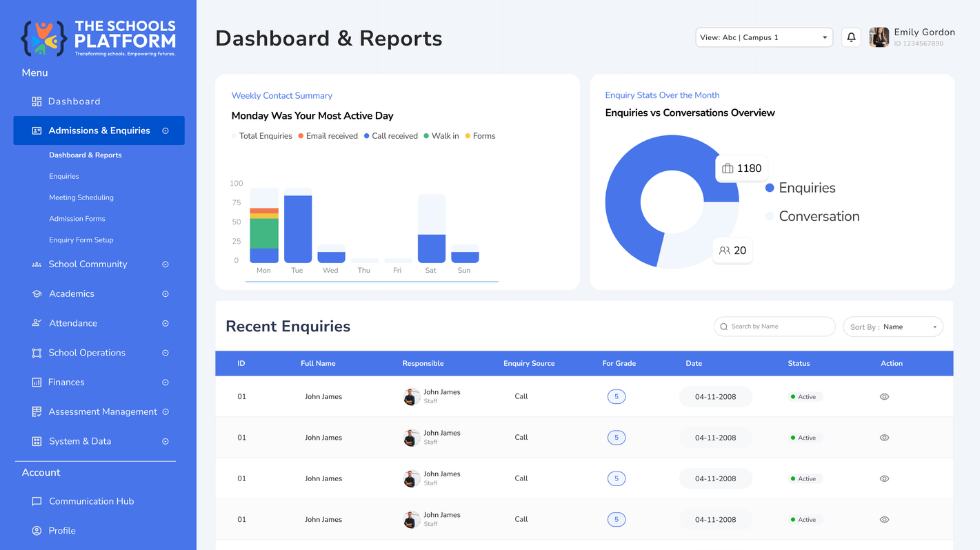Click the Enquiries blue legend dot

tap(770, 188)
